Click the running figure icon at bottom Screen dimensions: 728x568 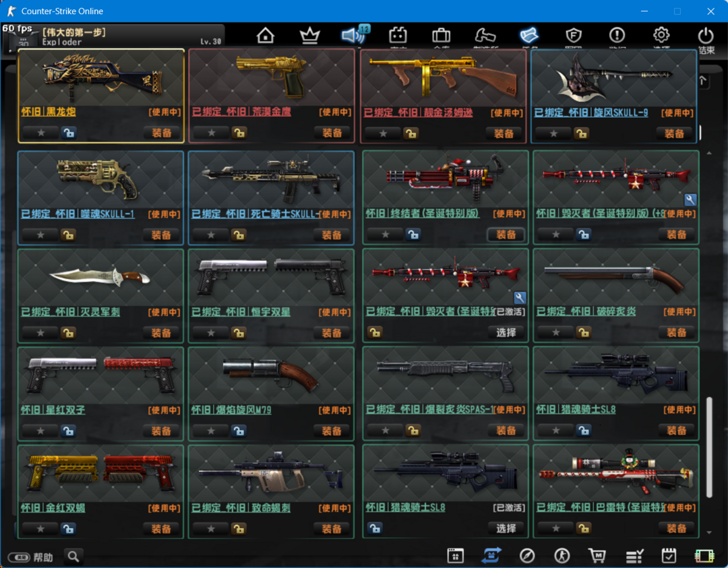562,555
